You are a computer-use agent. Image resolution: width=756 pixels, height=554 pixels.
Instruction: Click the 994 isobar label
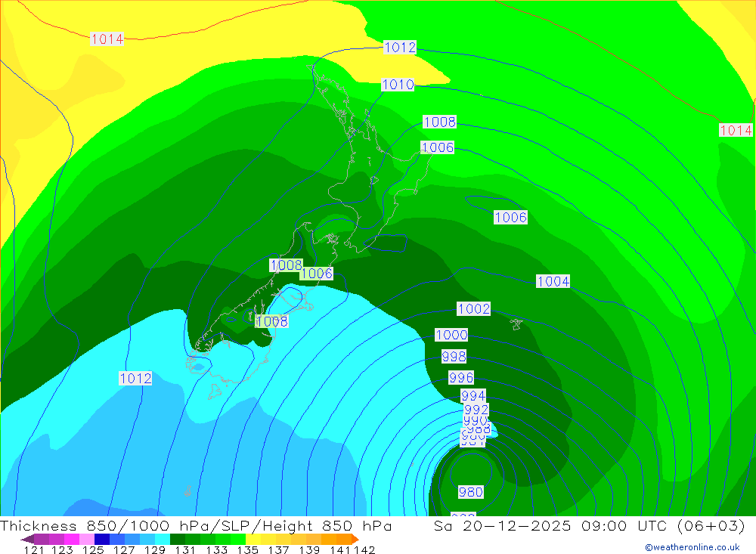click(473, 396)
